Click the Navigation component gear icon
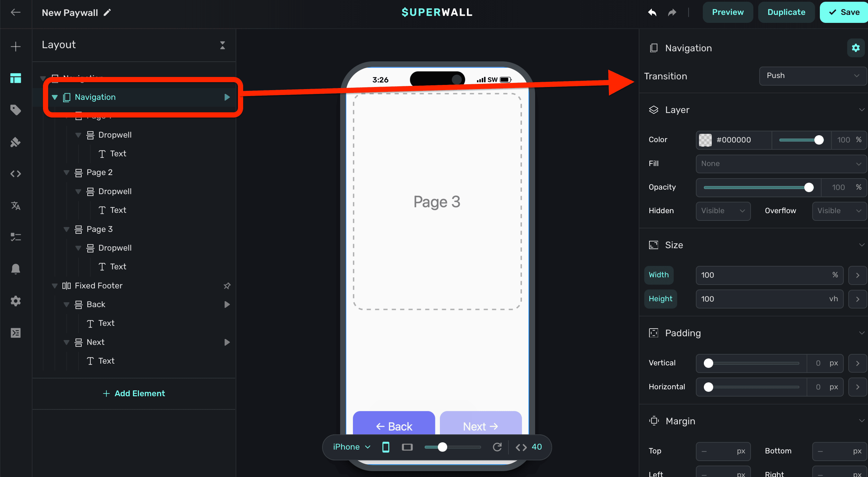 pyautogui.click(x=856, y=48)
